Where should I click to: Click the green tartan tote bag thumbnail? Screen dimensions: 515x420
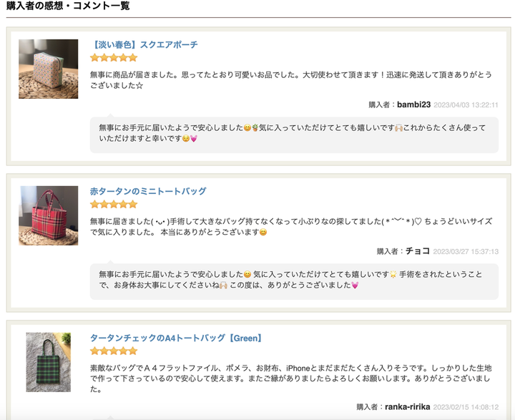click(x=49, y=362)
